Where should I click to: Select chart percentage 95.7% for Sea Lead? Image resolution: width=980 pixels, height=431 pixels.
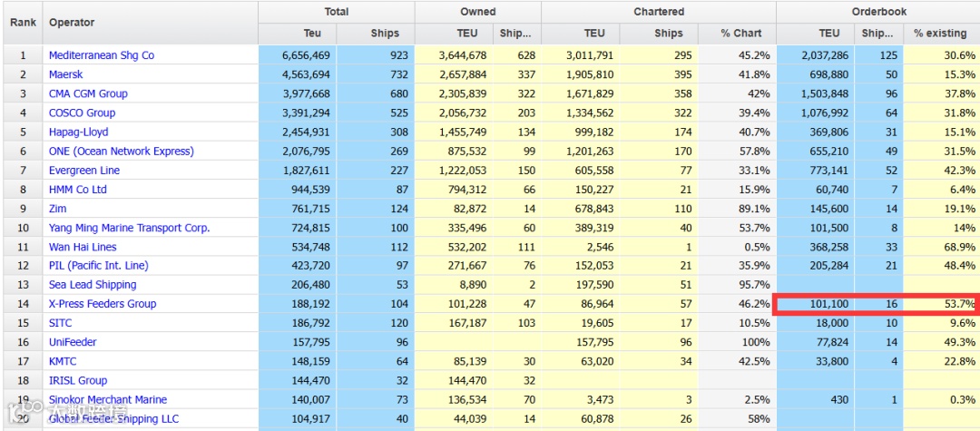pos(753,285)
